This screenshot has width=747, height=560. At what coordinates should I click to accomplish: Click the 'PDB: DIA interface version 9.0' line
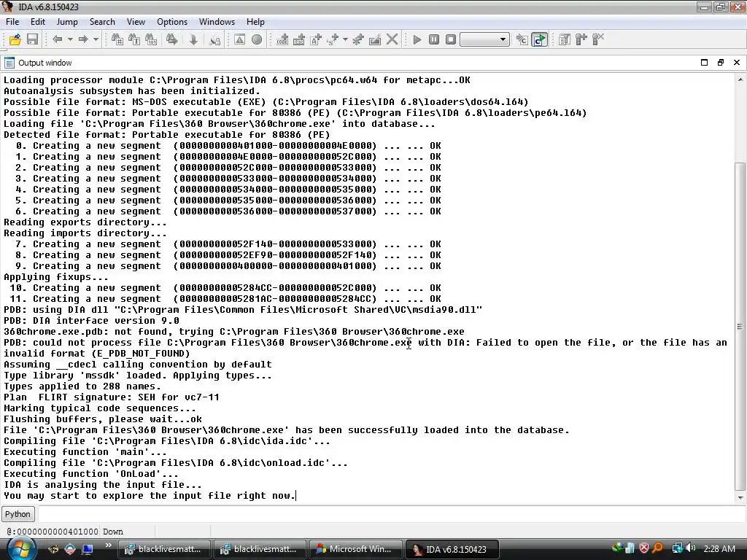(x=91, y=321)
